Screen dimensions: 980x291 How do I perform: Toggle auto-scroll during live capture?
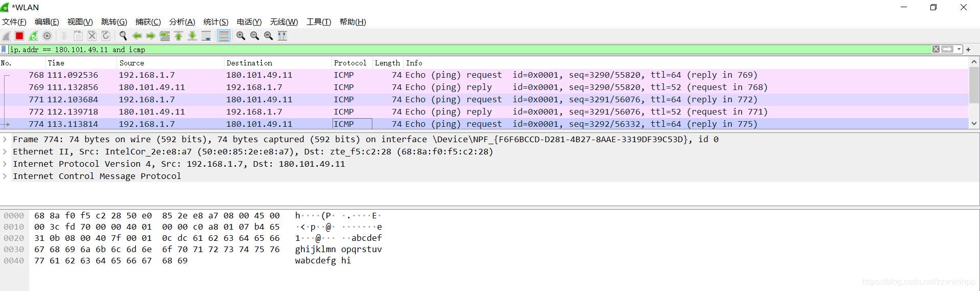(206, 36)
